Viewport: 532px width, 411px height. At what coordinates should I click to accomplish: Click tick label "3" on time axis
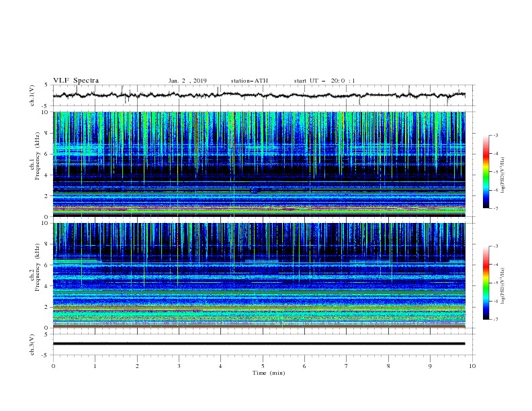[179, 366]
